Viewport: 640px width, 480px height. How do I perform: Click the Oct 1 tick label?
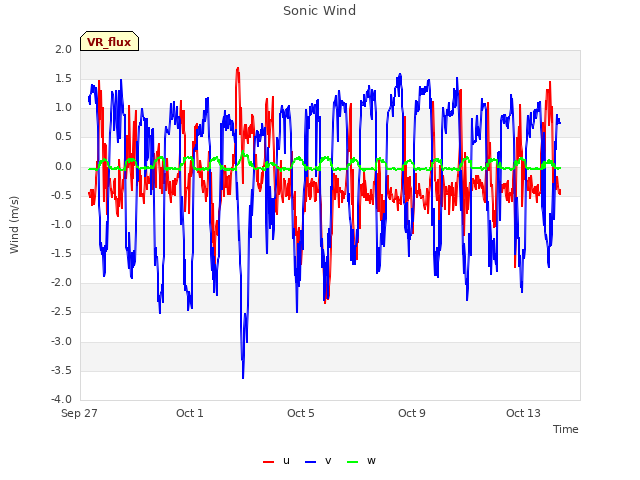click(x=190, y=413)
